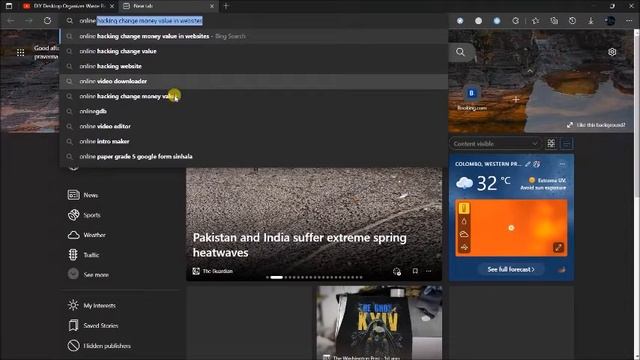Open the Collections icon in toolbar
The image size is (640, 360).
point(554,21)
